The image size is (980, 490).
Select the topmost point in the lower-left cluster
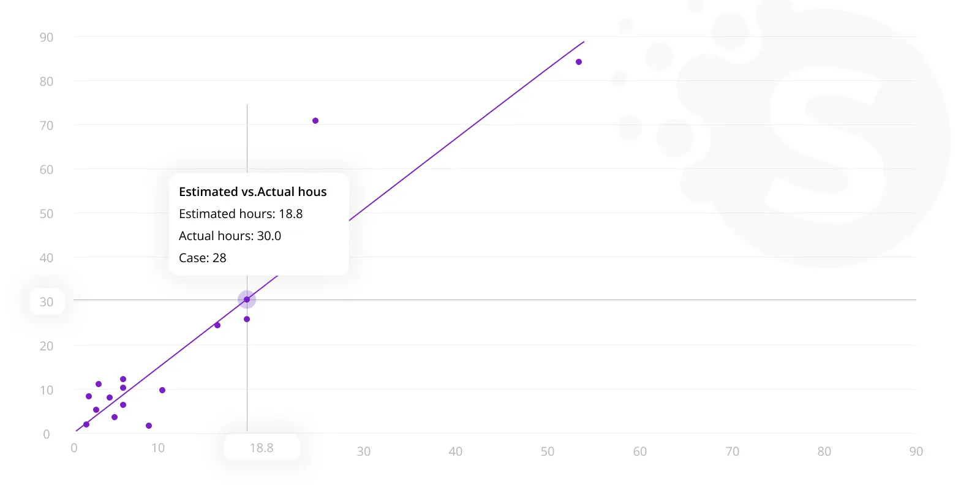point(123,379)
